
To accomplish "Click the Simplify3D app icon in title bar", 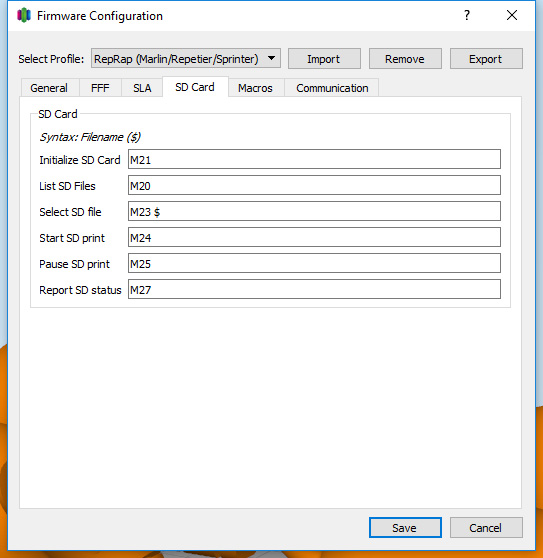I will [24, 15].
